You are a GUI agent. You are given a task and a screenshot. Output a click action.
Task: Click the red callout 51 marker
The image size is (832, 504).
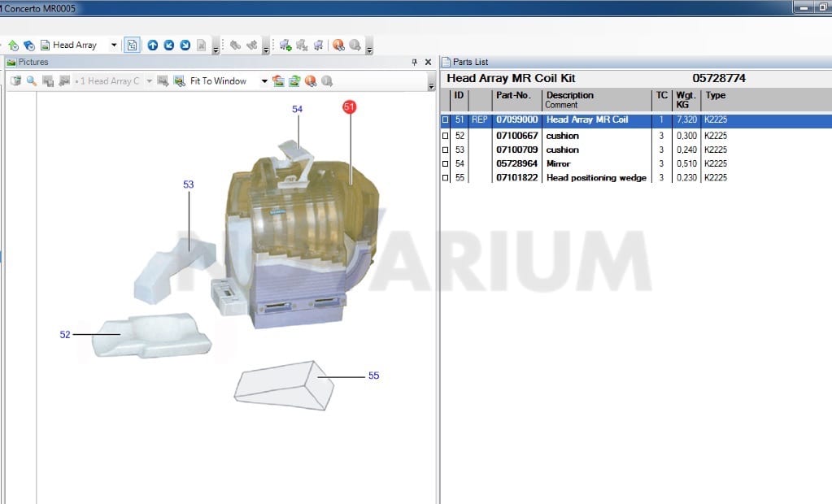pyautogui.click(x=349, y=107)
